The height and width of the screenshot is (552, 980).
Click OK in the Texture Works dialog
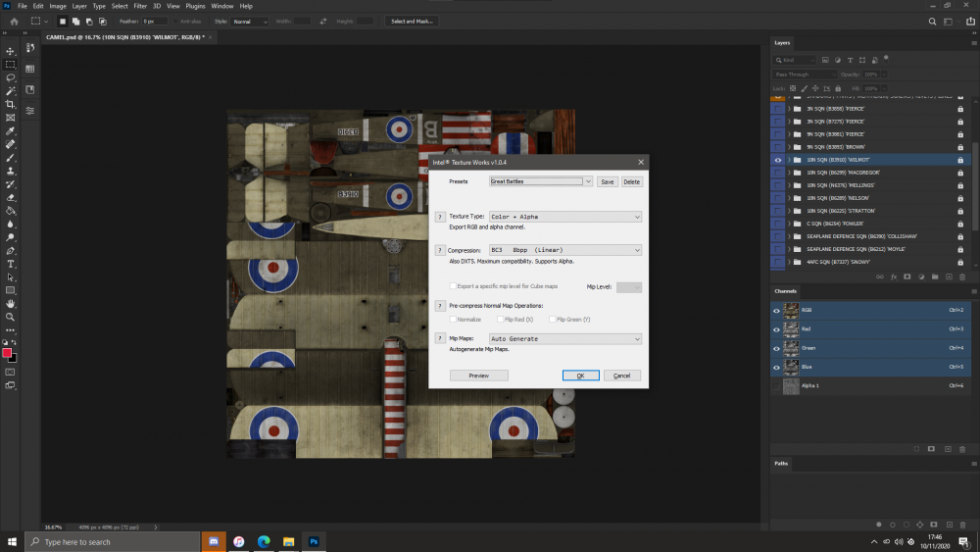tap(580, 376)
